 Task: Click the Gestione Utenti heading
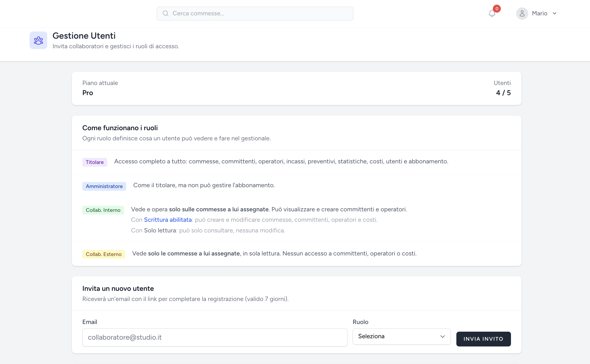[84, 36]
